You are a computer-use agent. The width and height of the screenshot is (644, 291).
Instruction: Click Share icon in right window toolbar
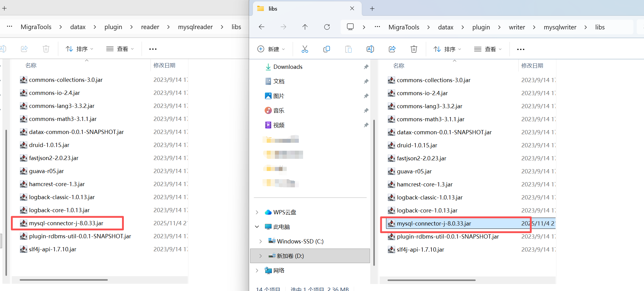click(x=392, y=49)
